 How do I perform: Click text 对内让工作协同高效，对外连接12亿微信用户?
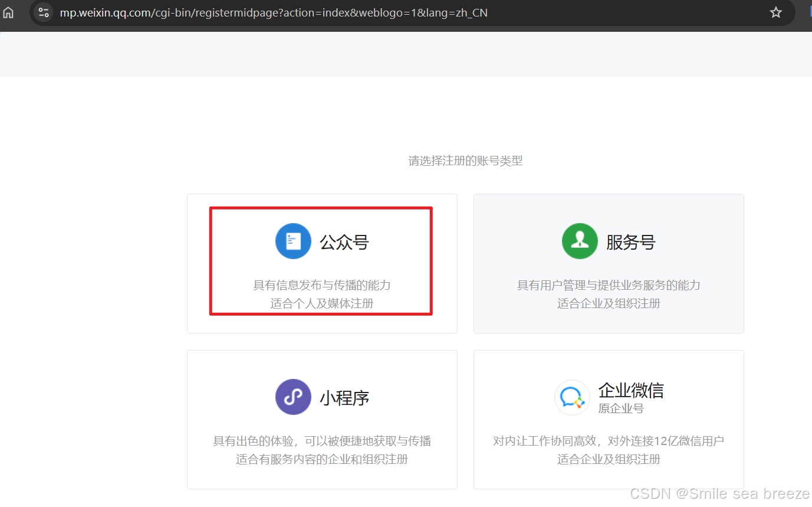609,441
